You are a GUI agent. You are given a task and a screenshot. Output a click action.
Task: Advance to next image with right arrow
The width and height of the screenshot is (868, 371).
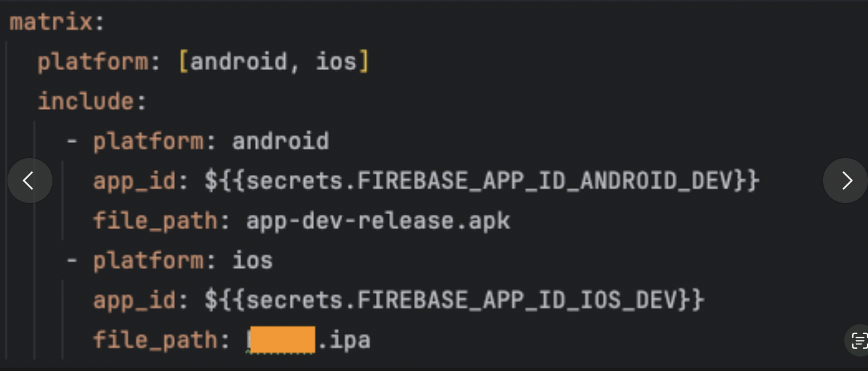coord(846,181)
